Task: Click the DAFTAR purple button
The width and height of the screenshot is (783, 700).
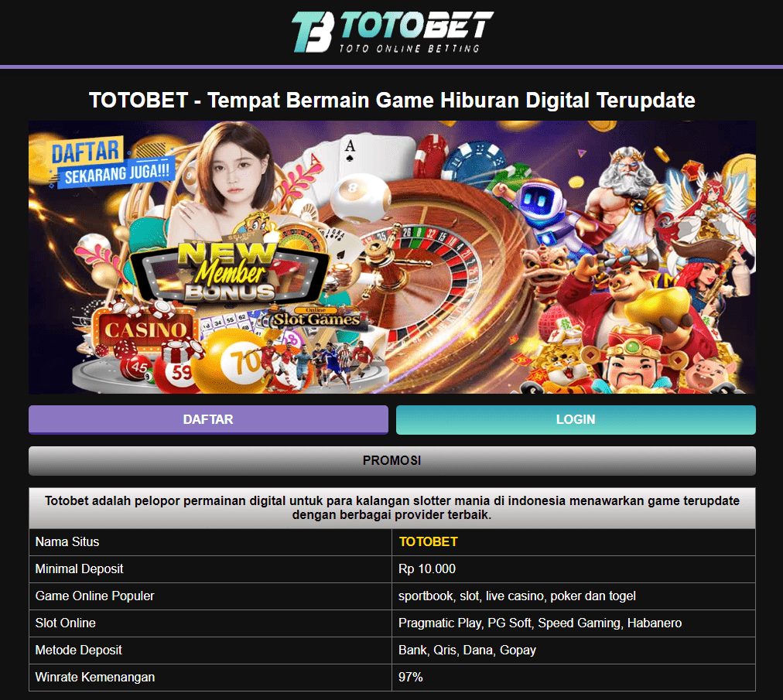Action: 208,419
